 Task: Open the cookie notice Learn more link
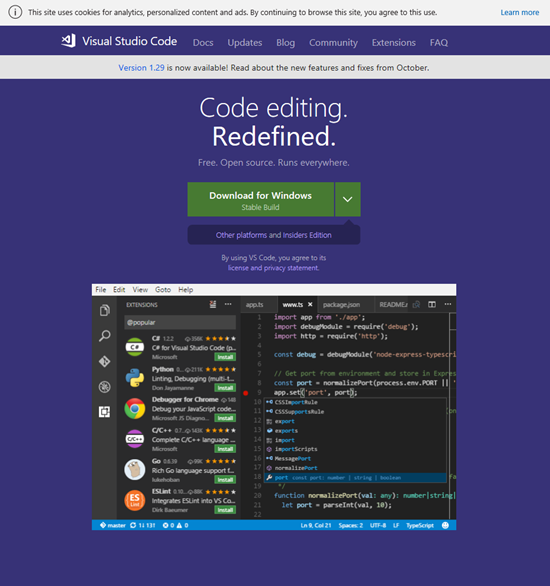click(x=520, y=12)
